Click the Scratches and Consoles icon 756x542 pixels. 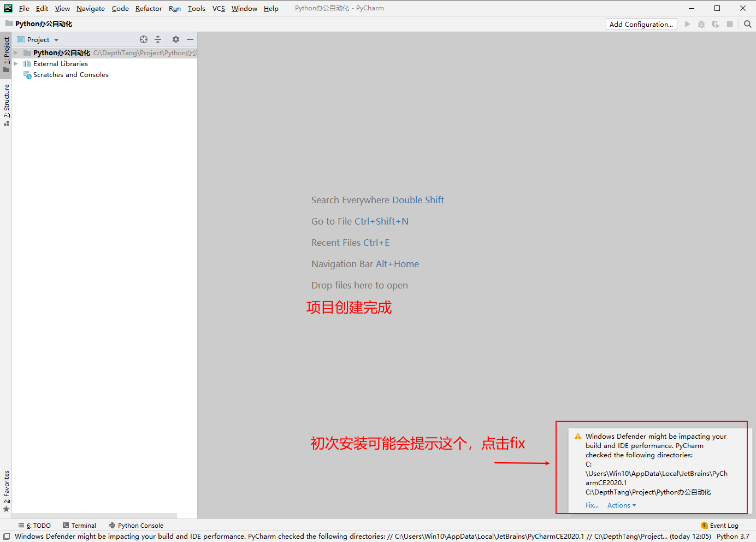[27, 75]
